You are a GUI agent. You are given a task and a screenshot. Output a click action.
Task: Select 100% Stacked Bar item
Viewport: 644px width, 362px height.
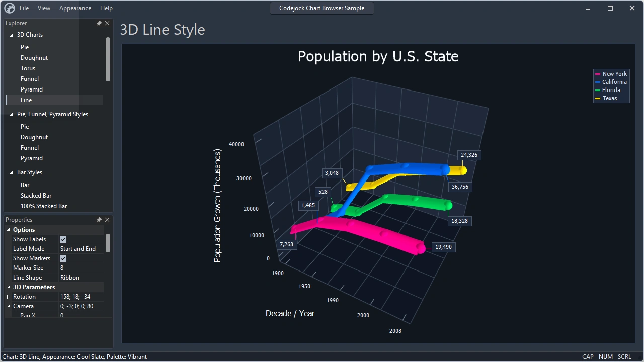click(x=44, y=206)
